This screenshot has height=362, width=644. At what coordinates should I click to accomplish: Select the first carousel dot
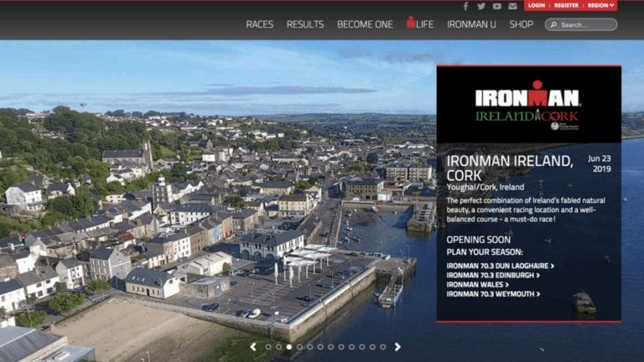pos(268,346)
